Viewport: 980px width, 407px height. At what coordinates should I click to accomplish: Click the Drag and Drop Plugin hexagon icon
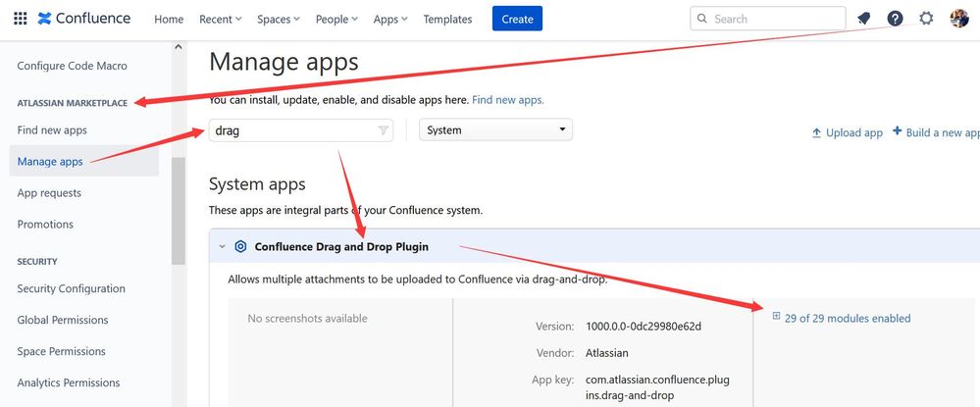point(240,246)
